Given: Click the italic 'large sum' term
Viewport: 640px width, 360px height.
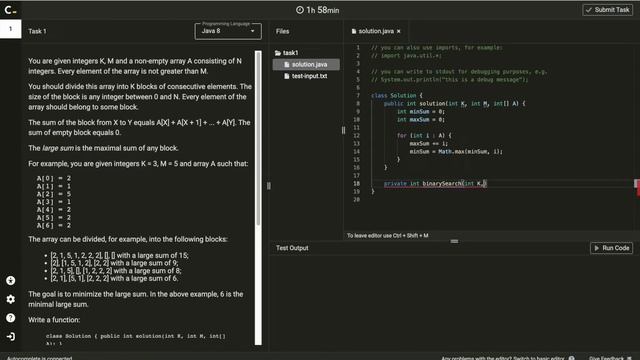Looking at the screenshot, I should click(58, 148).
